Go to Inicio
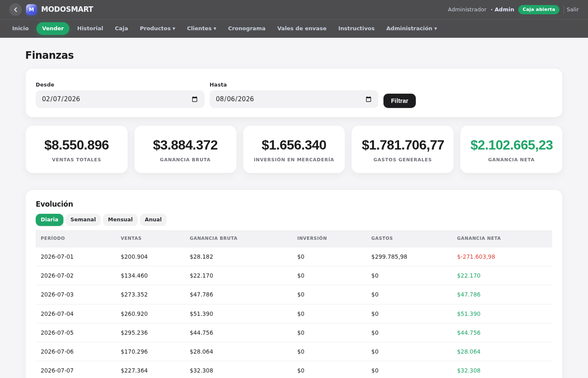The image size is (588, 378). click(21, 29)
